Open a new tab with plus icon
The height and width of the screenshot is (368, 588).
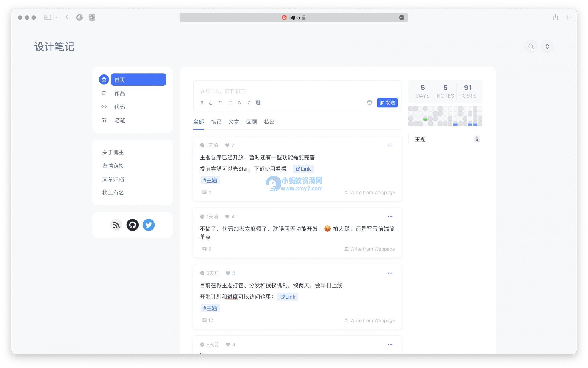568,17
